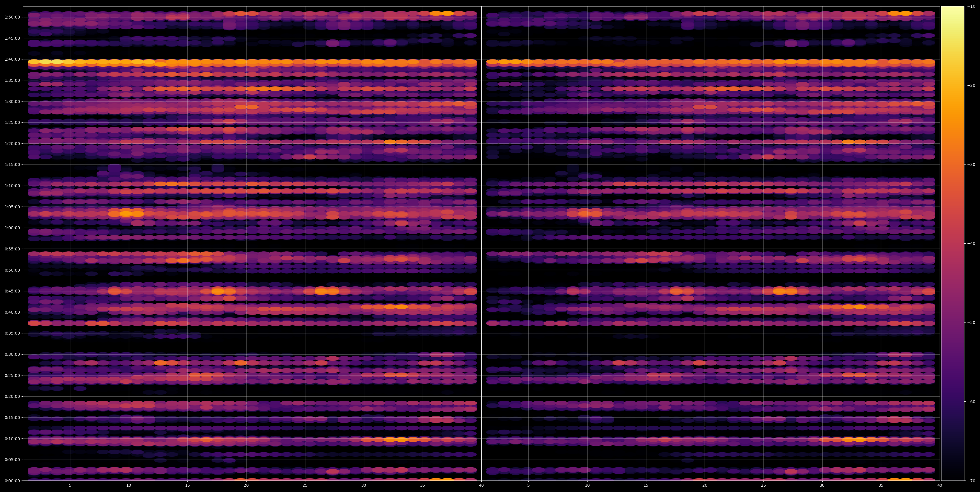
Task: Click the 1:15:00 time axis label
Action: click(x=13, y=164)
